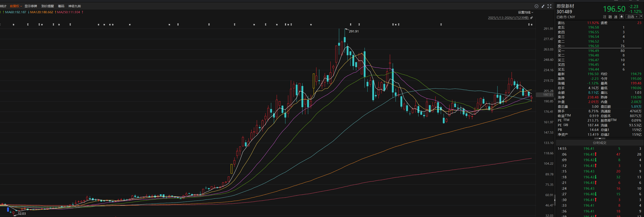644x217 pixels.
Task: Click the 291.91 peak price marker
Action: [x=354, y=31]
